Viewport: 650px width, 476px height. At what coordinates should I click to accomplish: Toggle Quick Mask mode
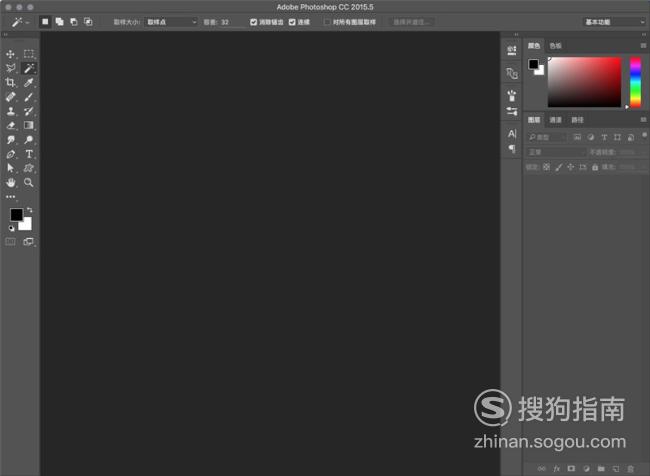10,242
